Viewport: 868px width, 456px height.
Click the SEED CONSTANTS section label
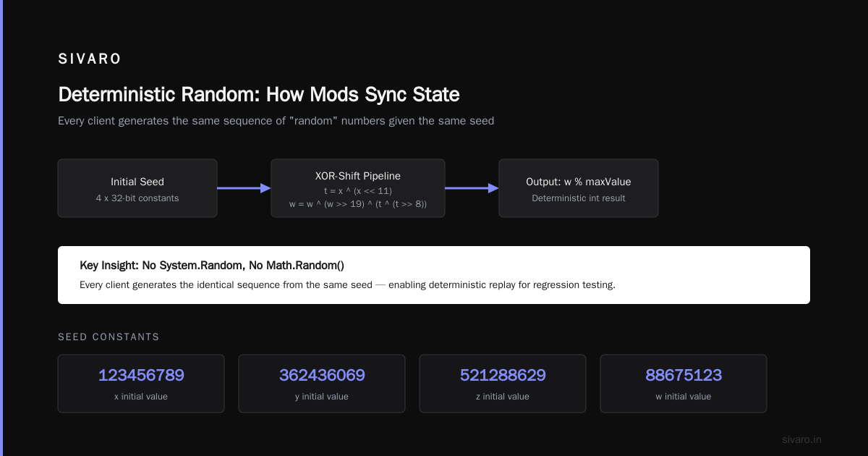coord(109,337)
